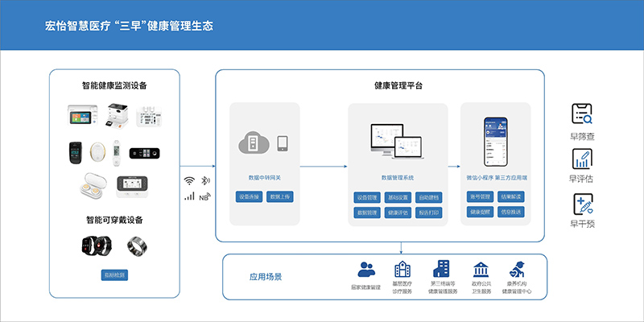Click the Bluetooth icon
The image size is (644, 322).
tap(204, 180)
